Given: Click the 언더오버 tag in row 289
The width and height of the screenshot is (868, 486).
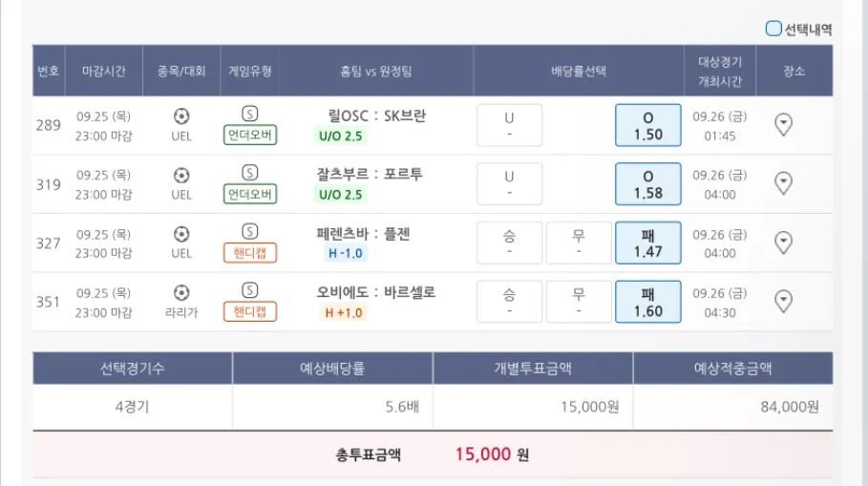Looking at the screenshot, I should tap(250, 135).
